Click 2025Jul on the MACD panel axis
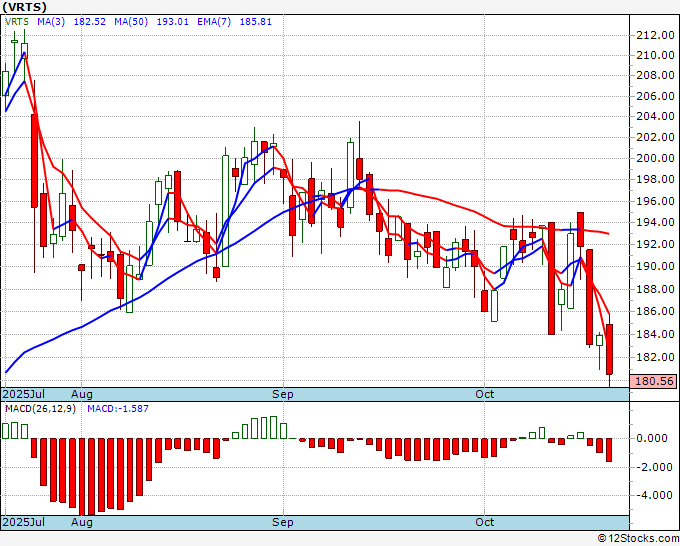This screenshot has height=546, width=680. click(x=24, y=522)
